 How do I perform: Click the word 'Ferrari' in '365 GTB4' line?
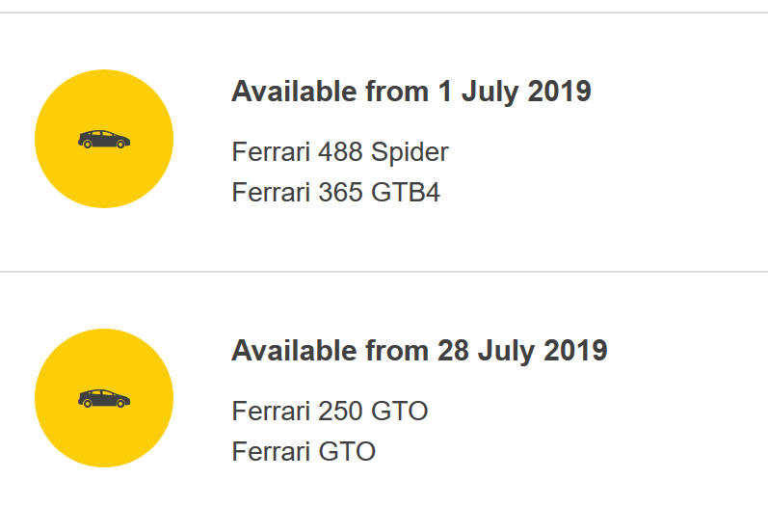(271, 193)
